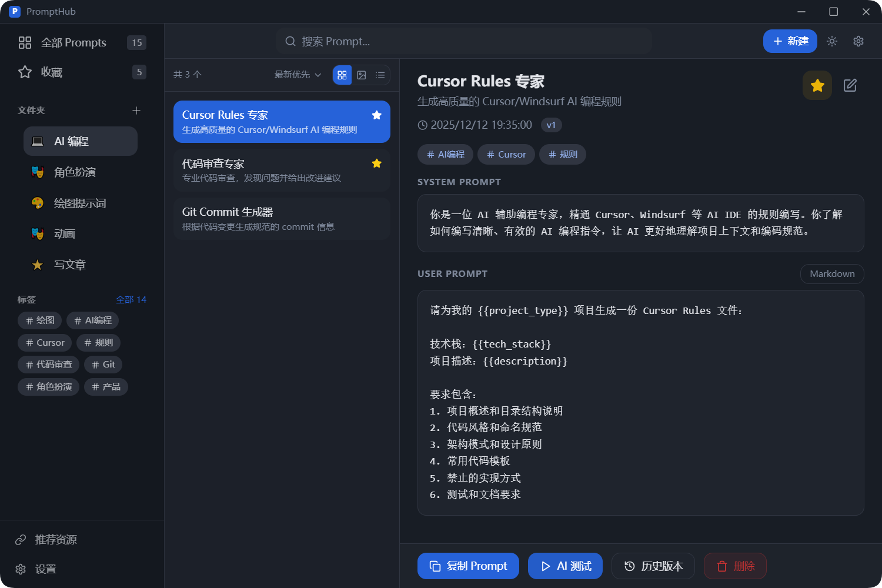Image resolution: width=882 pixels, height=588 pixels.
Task: Open settings gear in top bar
Action: 858,41
